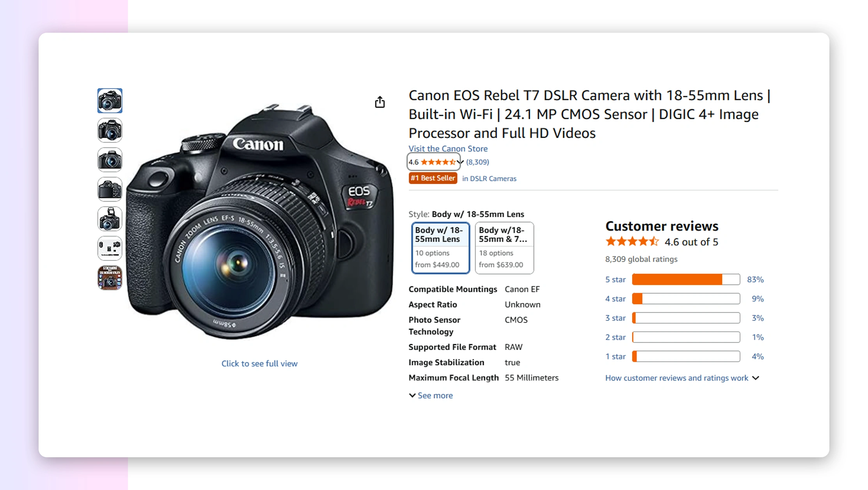Screen dimensions: 868x490
Task: Filter reviews by the 1 star link
Action: tap(615, 356)
